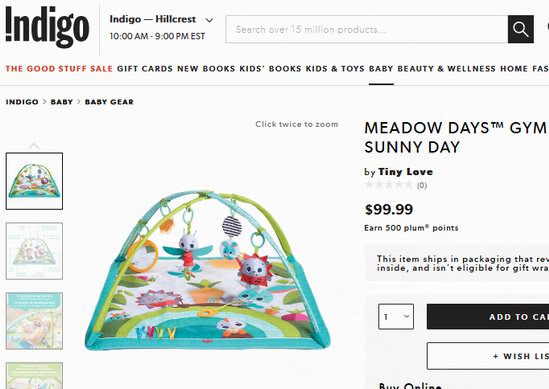This screenshot has height=389, width=549.
Task: Open Beauty & Wellness menu
Action: tap(446, 69)
